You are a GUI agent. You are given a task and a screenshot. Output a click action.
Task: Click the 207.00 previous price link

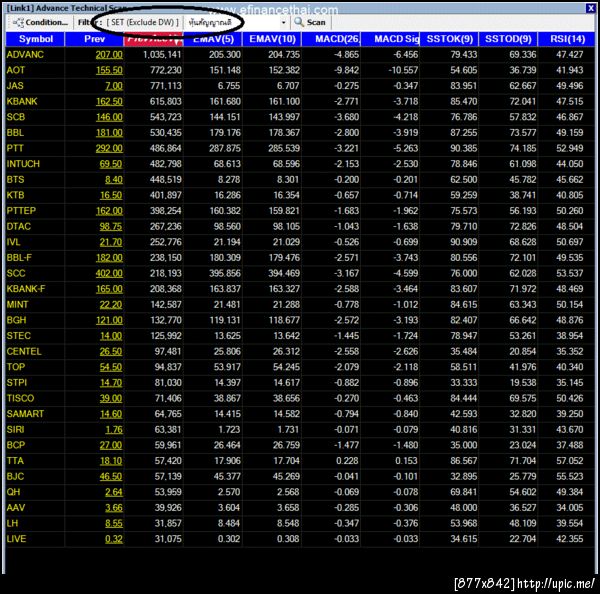(x=109, y=55)
